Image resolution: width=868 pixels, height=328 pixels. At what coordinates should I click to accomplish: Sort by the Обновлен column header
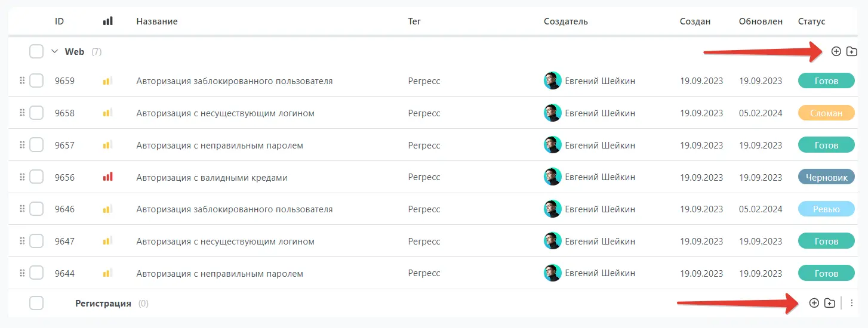point(761,21)
